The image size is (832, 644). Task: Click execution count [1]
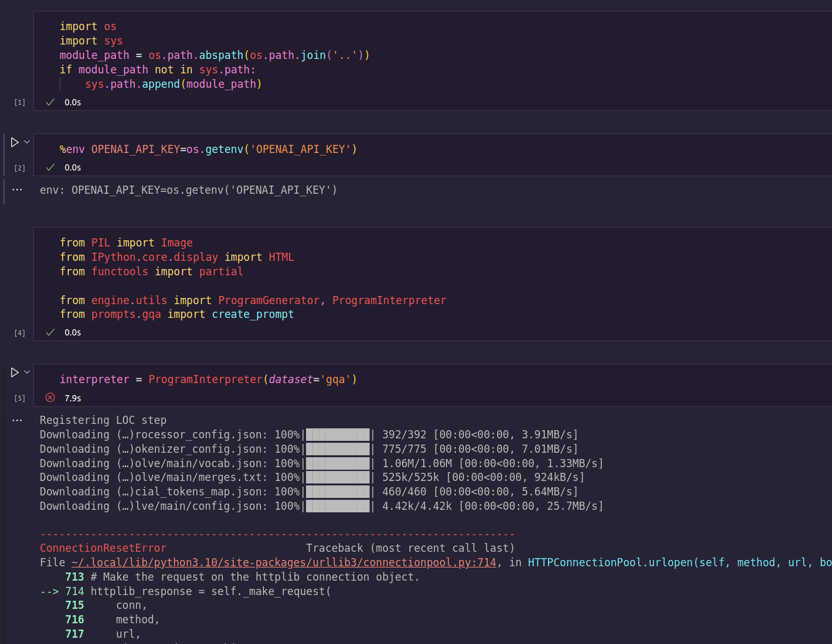20,102
